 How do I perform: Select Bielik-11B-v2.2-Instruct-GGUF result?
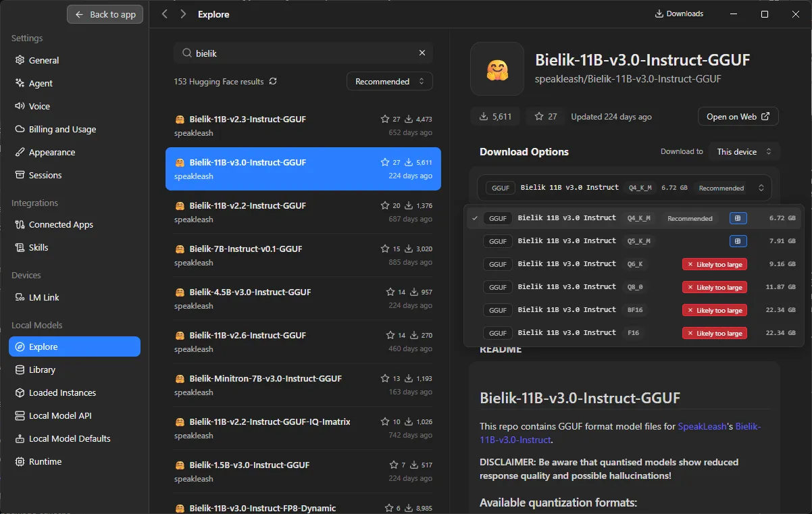pyautogui.click(x=303, y=212)
